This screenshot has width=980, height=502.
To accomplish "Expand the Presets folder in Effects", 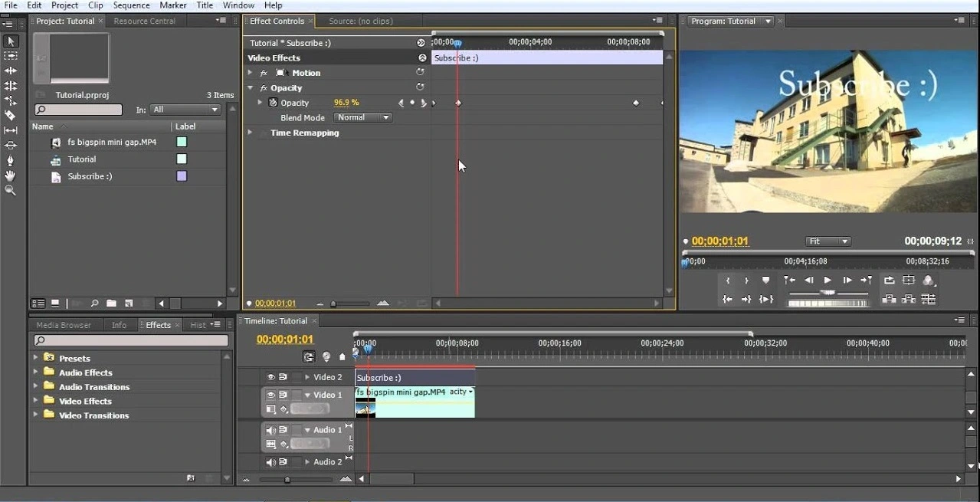I will tap(35, 357).
